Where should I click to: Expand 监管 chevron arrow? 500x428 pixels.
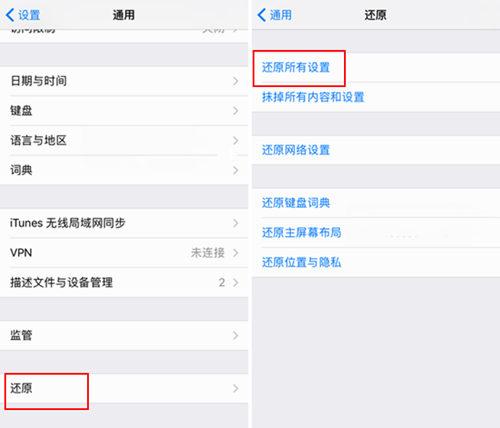(236, 335)
